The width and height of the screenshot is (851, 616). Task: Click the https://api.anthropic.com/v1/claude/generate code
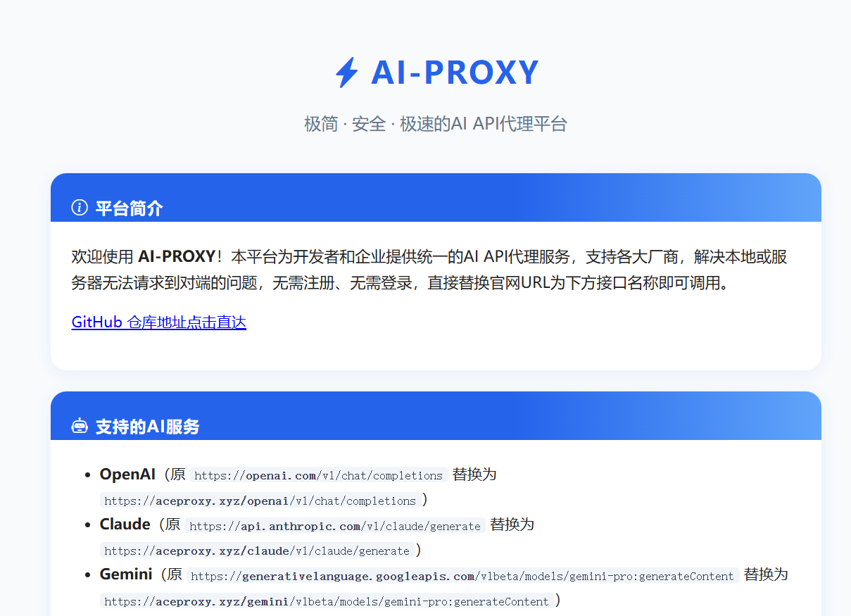(335, 526)
